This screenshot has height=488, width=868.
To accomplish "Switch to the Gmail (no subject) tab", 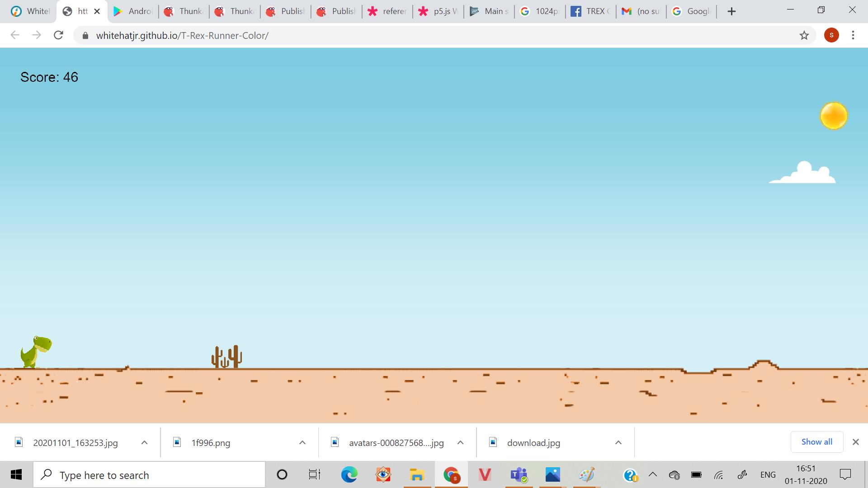I will 641,11.
